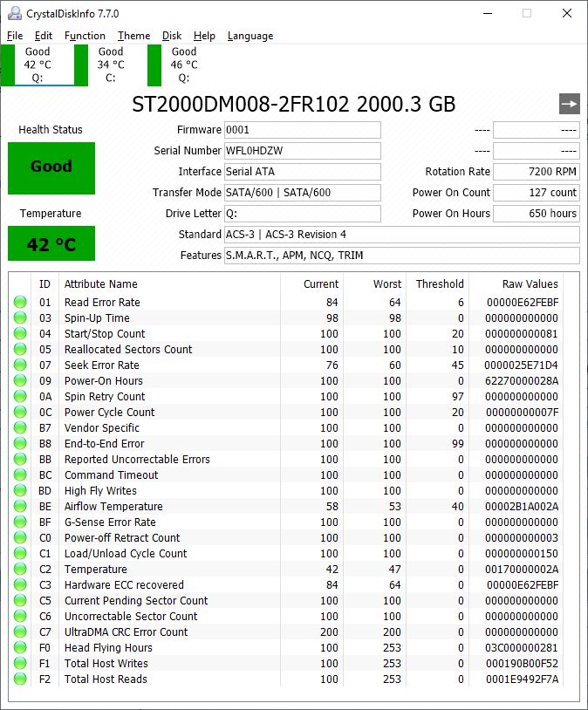Open the Help menu
Image resolution: width=588 pixels, height=710 pixels.
[x=204, y=36]
